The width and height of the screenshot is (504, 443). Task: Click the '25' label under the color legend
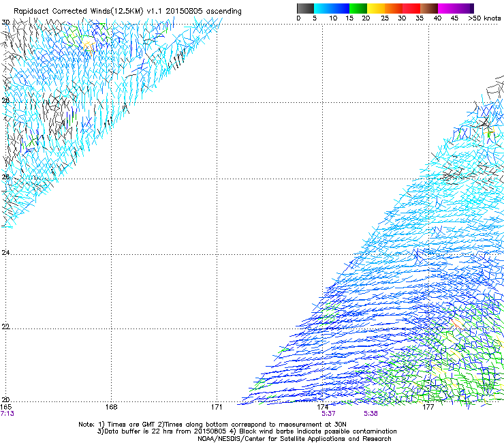tap(385, 18)
